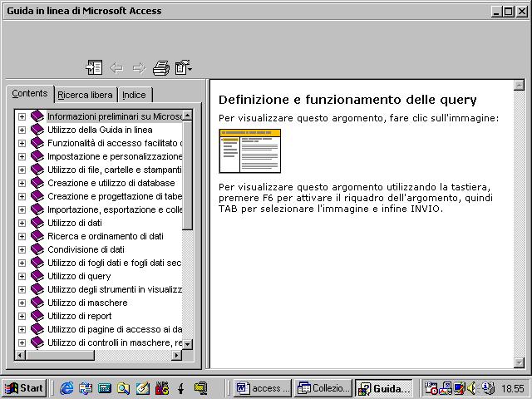Launch Internet Explorer from quick launch

point(66,388)
